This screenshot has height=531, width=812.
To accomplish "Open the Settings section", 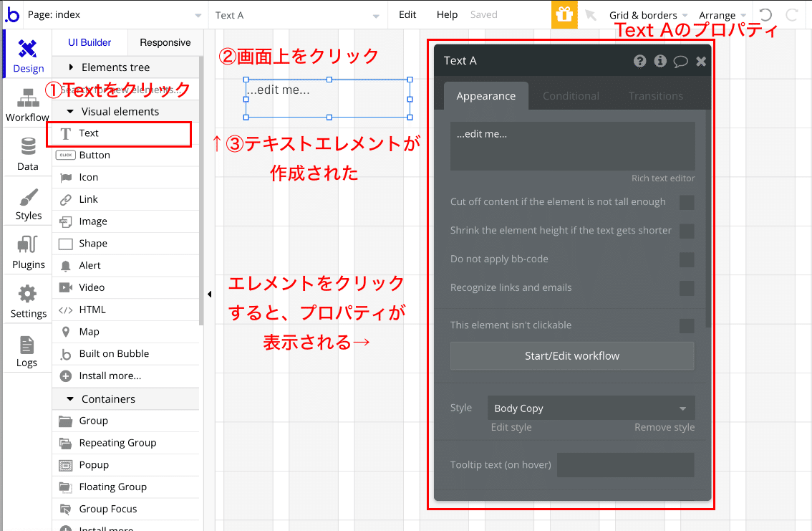I will click(28, 301).
